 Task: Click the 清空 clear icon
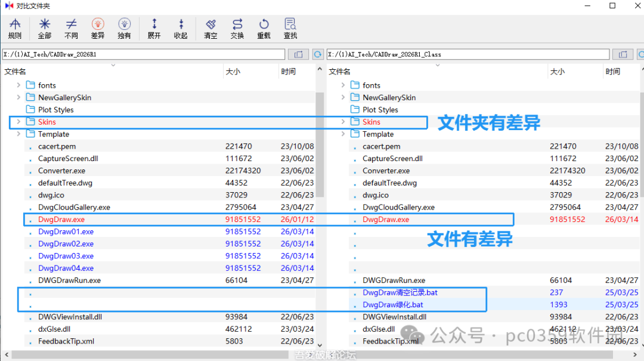click(210, 28)
